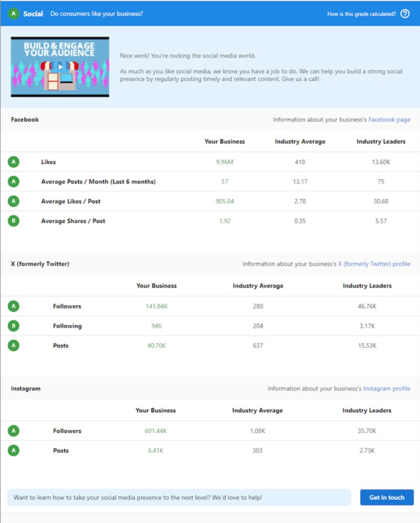Click the 3.17K industry leaders value
The image size is (420, 523).
pos(367,326)
